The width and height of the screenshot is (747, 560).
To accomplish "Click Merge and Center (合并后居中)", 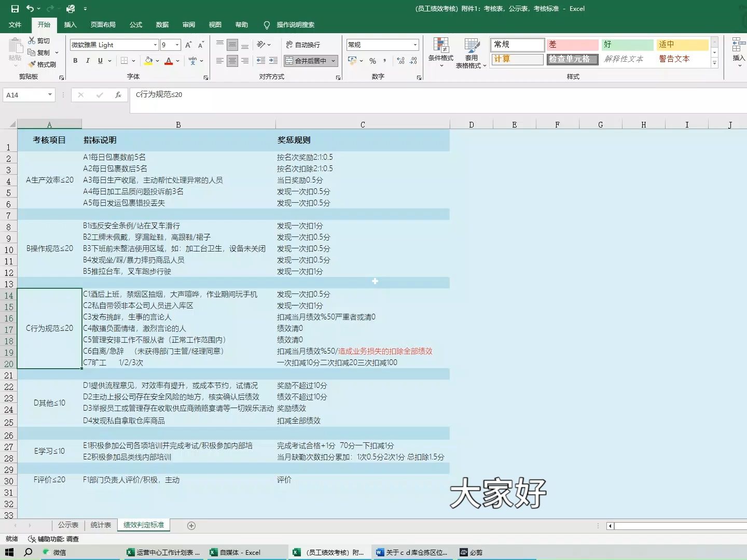I will coord(307,61).
